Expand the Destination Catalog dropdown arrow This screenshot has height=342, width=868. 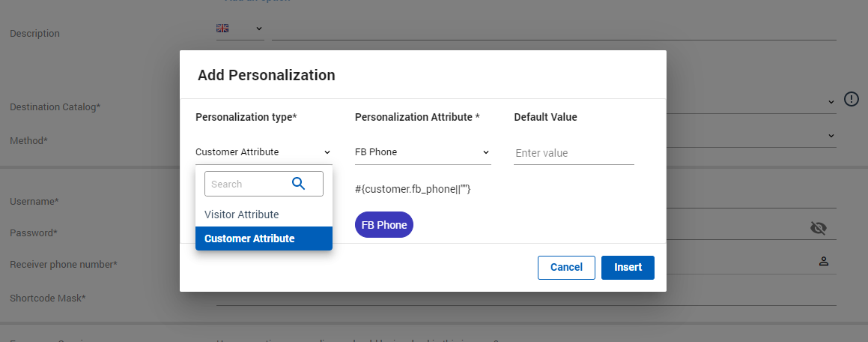pyautogui.click(x=831, y=102)
